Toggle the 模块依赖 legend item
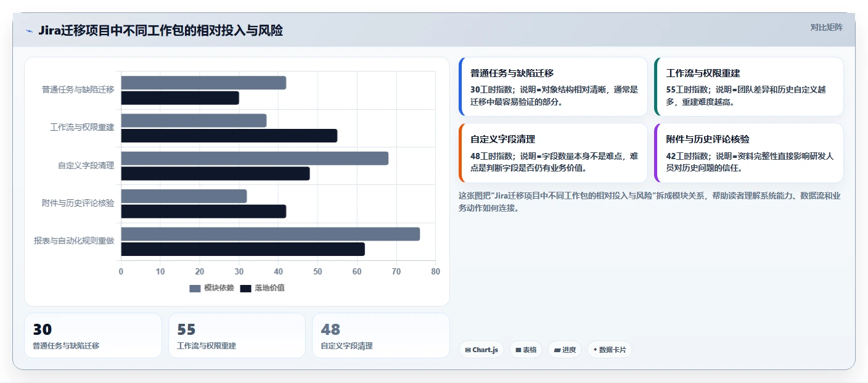The width and height of the screenshot is (868, 383). coord(211,288)
